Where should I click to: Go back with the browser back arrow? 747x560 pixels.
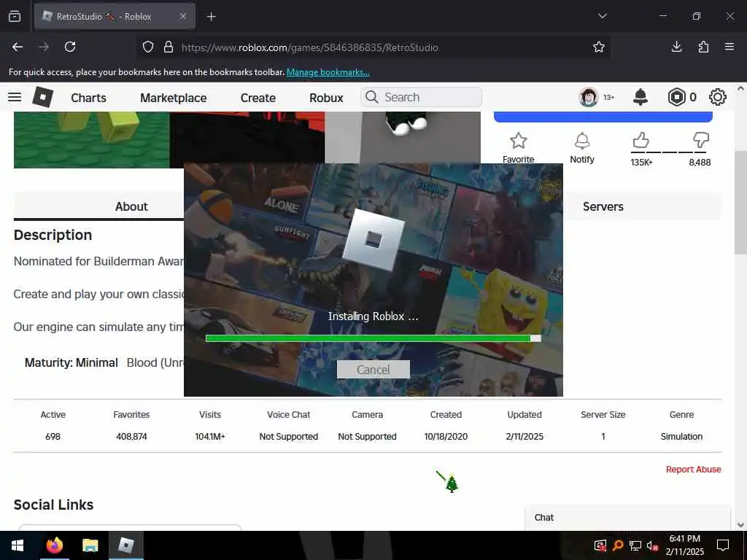18,47
